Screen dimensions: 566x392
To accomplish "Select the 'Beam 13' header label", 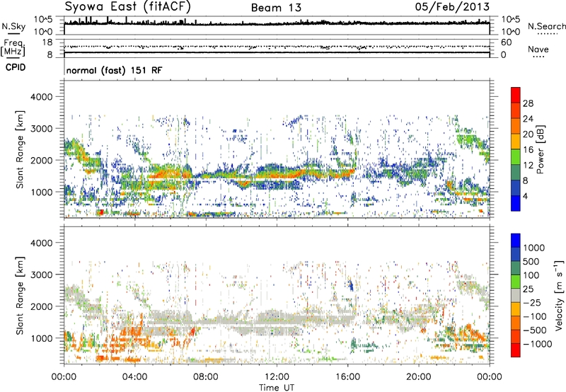I will click(276, 8).
